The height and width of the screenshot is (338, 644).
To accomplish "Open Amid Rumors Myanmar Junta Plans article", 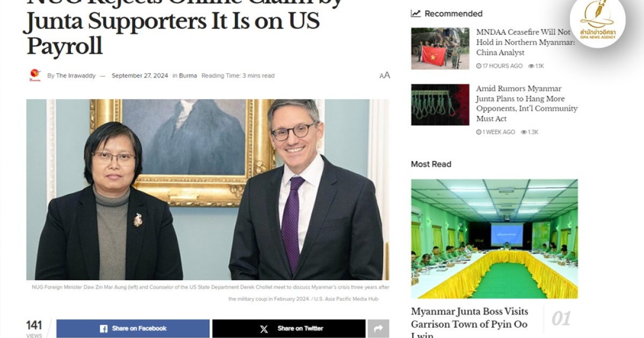I will (x=526, y=104).
